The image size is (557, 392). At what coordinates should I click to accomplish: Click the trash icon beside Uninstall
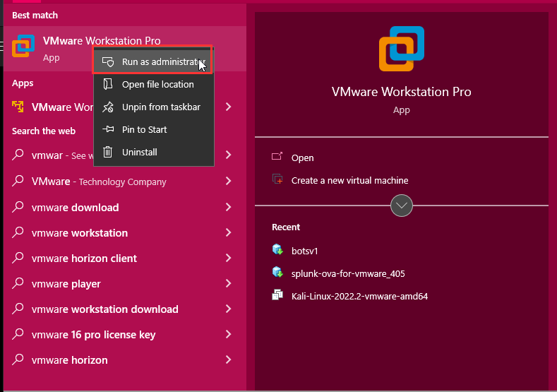[107, 152]
